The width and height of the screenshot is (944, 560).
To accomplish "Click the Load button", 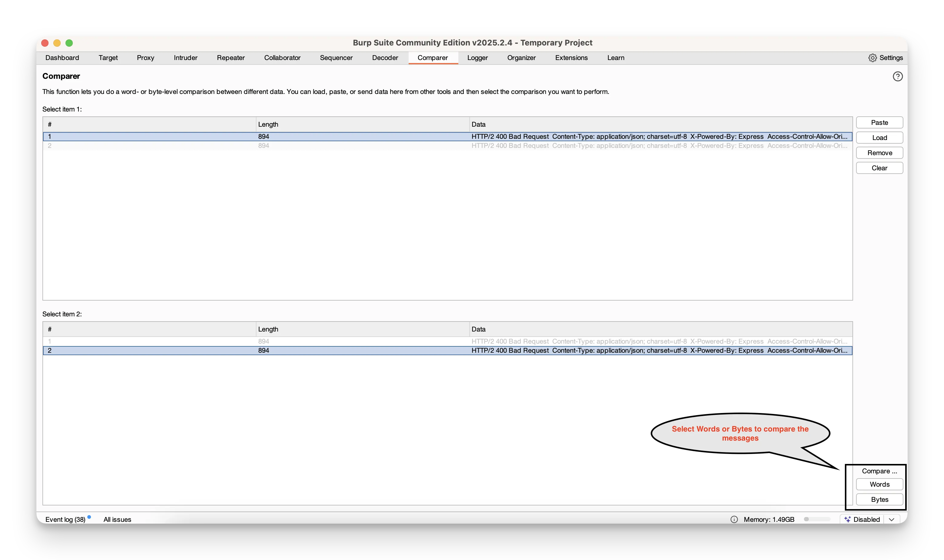I will 879,138.
